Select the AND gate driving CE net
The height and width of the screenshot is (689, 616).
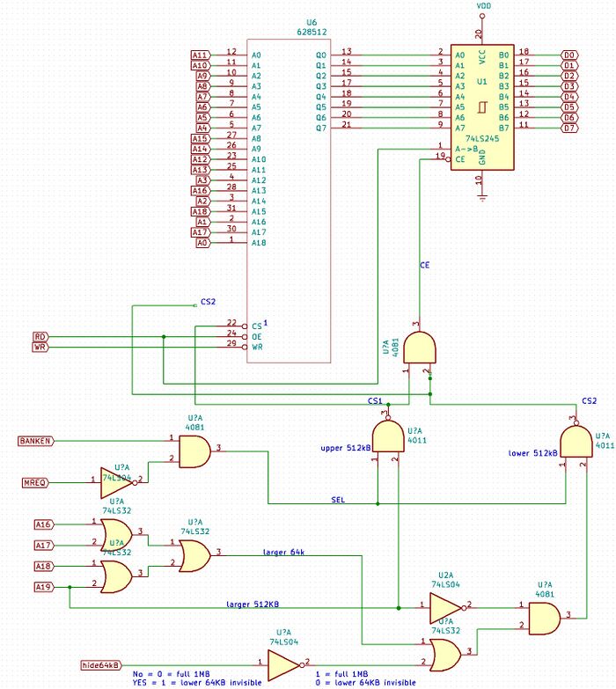[420, 348]
